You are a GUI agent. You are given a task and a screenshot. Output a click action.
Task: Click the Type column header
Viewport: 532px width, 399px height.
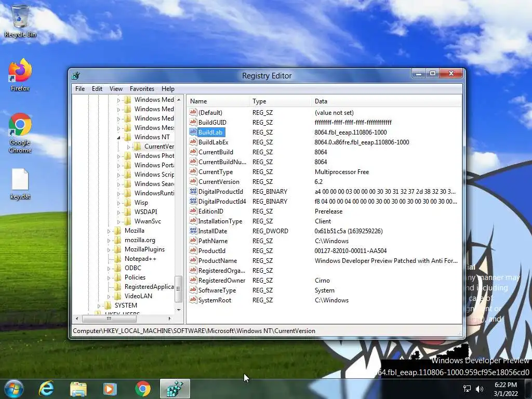[x=280, y=101]
